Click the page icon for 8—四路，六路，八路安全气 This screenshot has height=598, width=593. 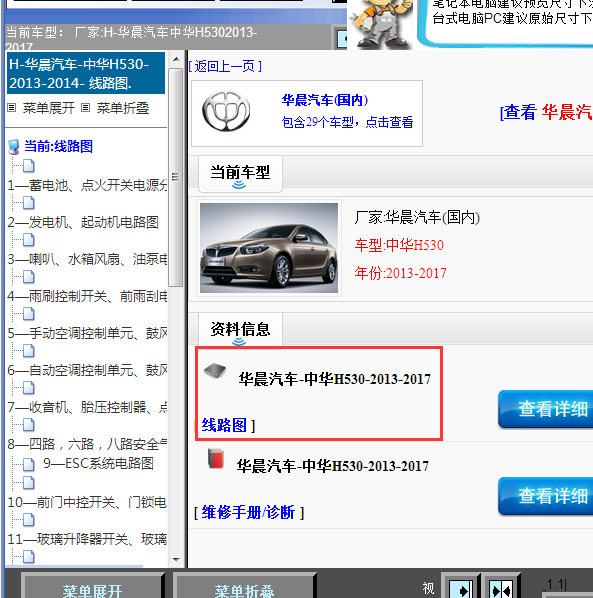tap(29, 425)
